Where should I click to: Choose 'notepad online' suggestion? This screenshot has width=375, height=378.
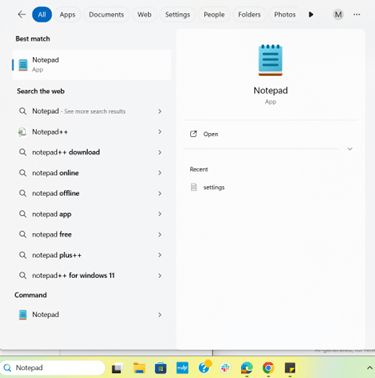(x=55, y=173)
